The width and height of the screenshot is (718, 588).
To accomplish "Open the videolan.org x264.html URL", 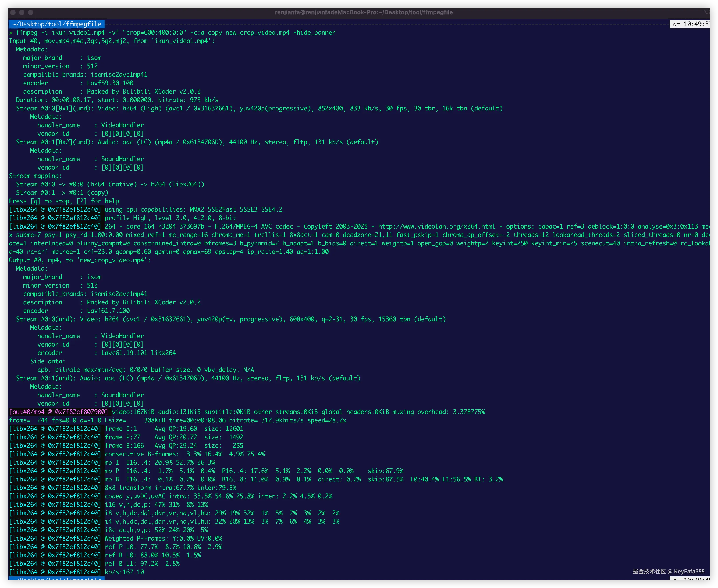I will point(436,227).
